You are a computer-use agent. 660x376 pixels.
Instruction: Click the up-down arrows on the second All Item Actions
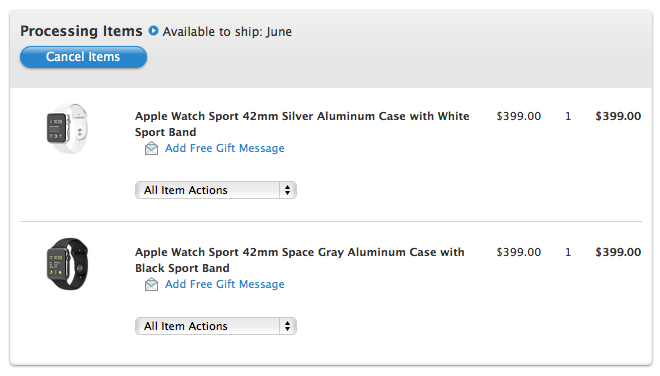coord(287,326)
